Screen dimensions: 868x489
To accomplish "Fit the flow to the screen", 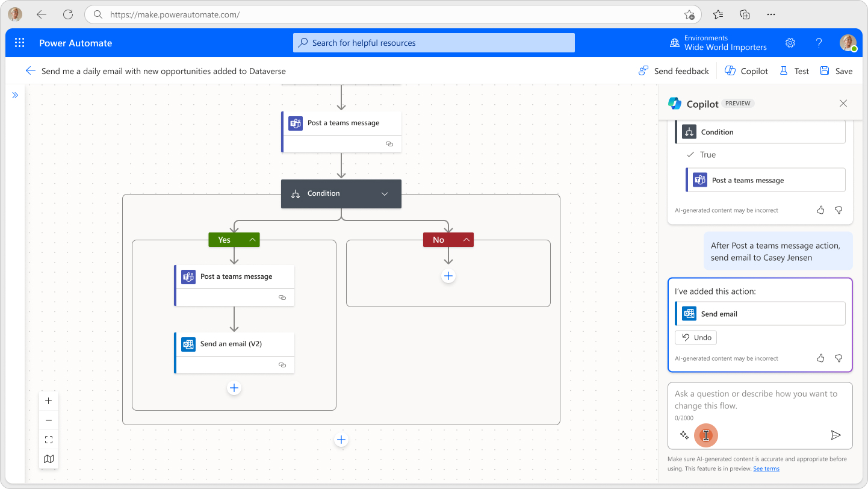I will coord(49,440).
